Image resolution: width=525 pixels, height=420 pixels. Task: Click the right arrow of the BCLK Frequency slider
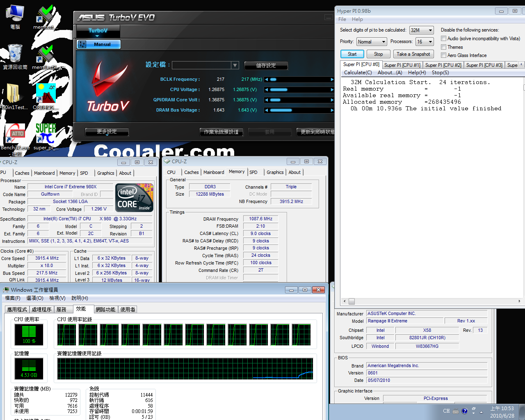[x=332, y=79]
